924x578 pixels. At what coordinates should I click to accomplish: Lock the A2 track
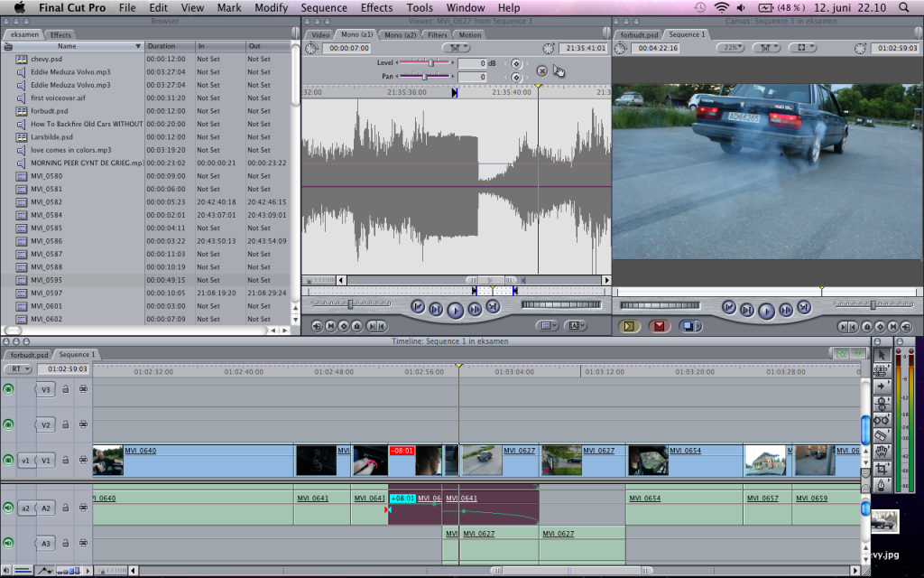[x=66, y=508]
